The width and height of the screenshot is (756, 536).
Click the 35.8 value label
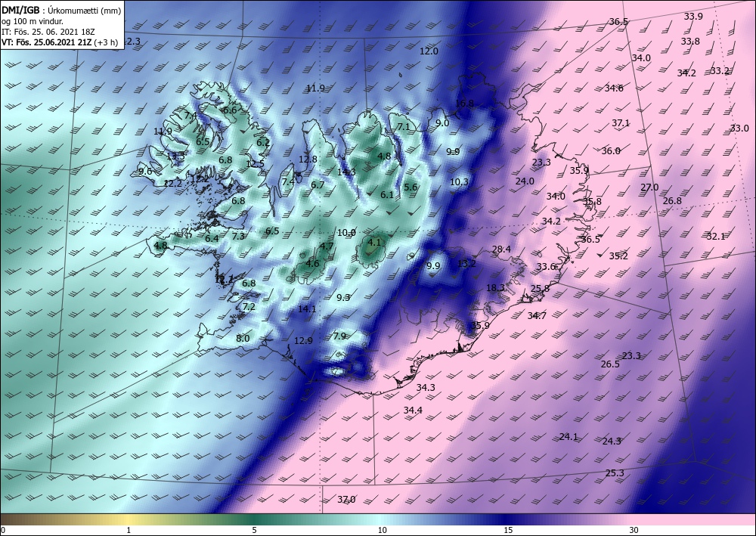(592, 202)
